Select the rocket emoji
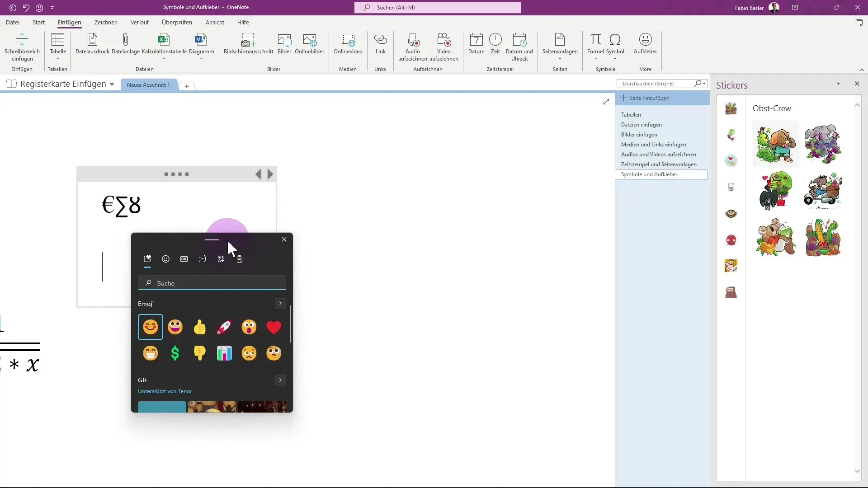Screen dimensions: 868x488 coord(224,327)
